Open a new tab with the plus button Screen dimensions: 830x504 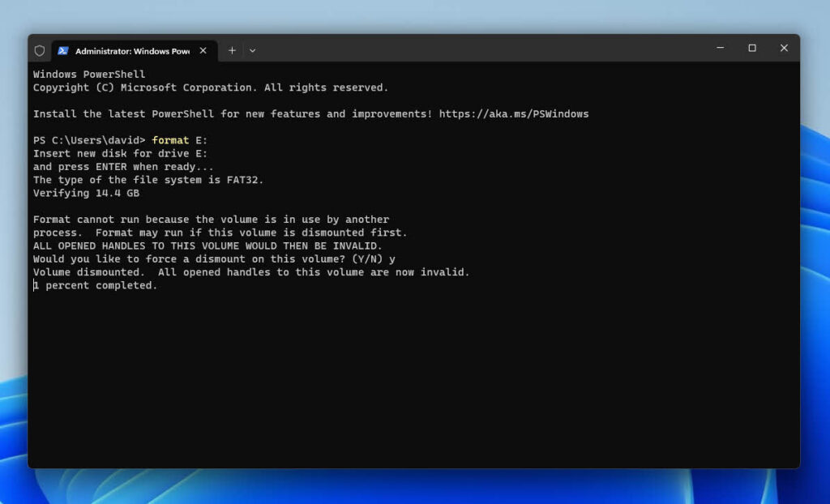232,50
